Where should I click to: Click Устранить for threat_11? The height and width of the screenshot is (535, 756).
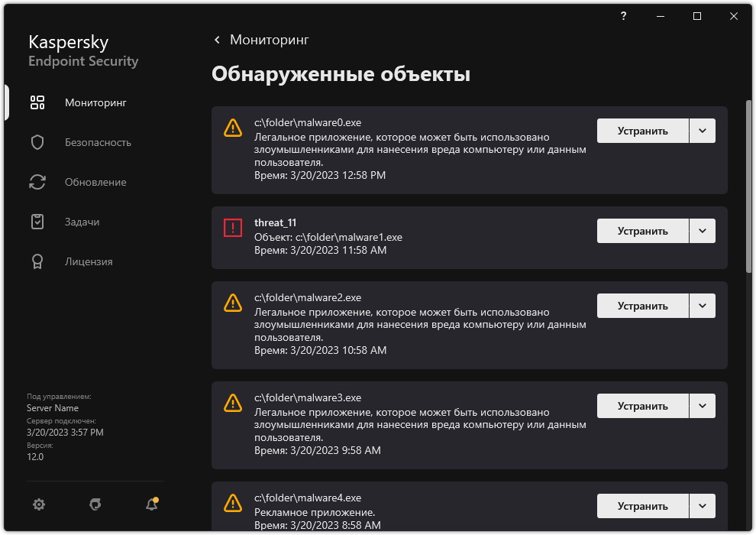coord(642,230)
